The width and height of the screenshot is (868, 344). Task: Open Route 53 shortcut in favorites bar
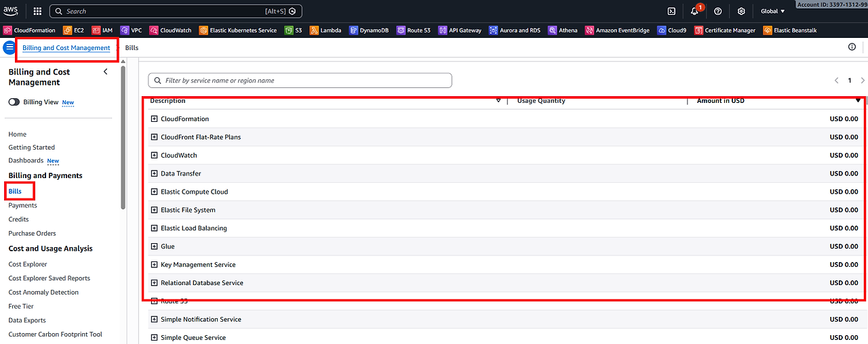[x=414, y=30]
